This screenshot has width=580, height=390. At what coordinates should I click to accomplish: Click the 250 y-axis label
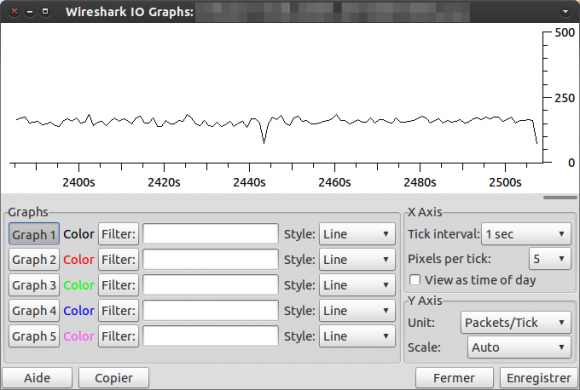[564, 98]
